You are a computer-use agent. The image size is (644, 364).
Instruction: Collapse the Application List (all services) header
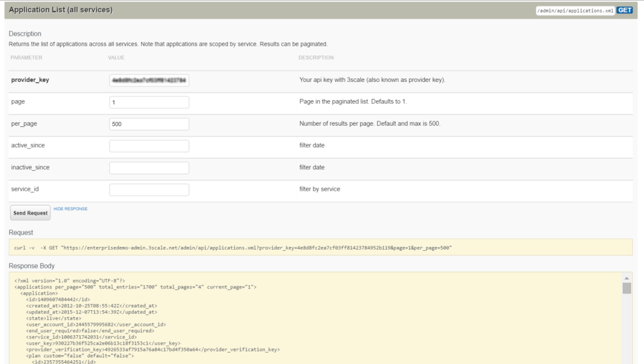point(61,10)
